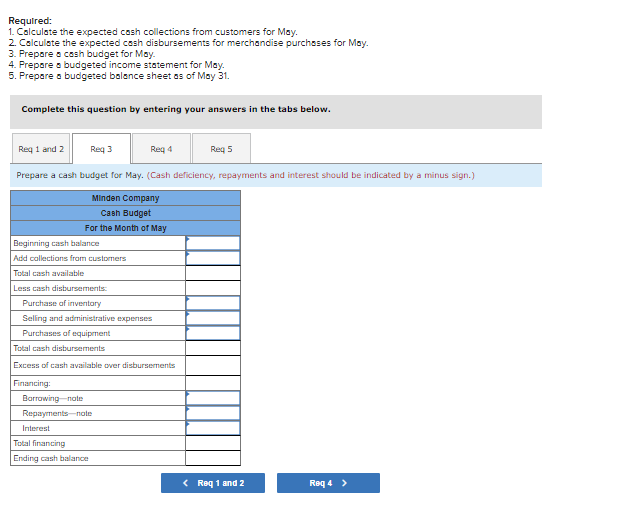Click the Purchases of equipment amount field
The width and height of the screenshot is (624, 509).
tap(213, 333)
